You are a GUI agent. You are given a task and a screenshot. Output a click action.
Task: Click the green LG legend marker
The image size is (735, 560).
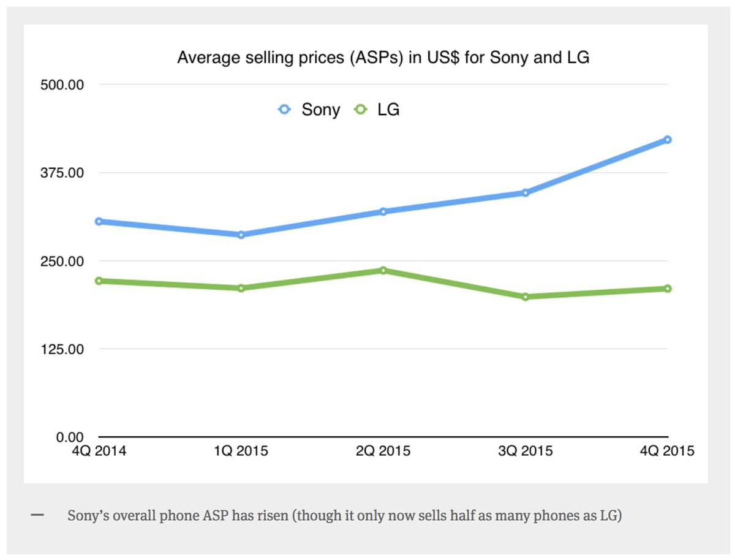[x=361, y=110]
